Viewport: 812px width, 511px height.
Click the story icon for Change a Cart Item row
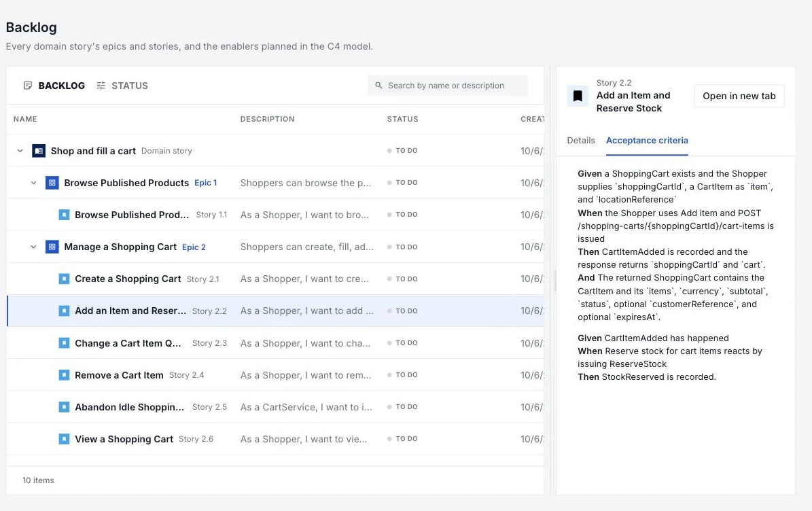[65, 342]
